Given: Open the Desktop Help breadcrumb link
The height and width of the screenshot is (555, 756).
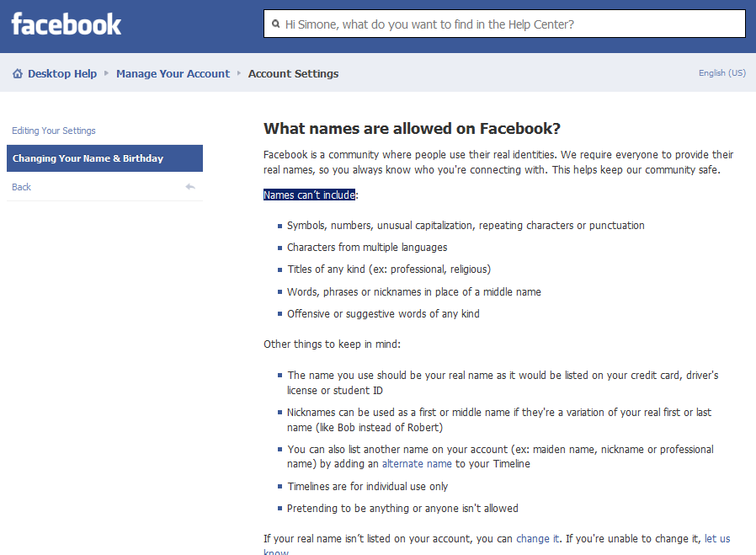Looking at the screenshot, I should click(61, 74).
